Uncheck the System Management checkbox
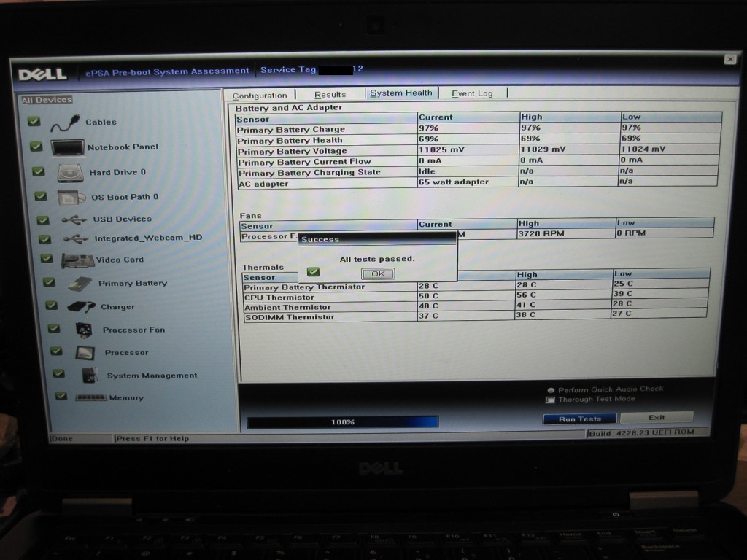The image size is (747, 560). coord(58,374)
